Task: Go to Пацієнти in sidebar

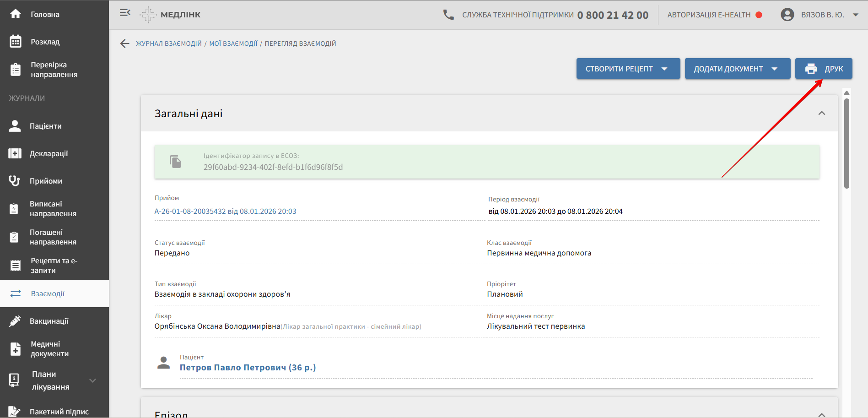Action: pos(45,126)
